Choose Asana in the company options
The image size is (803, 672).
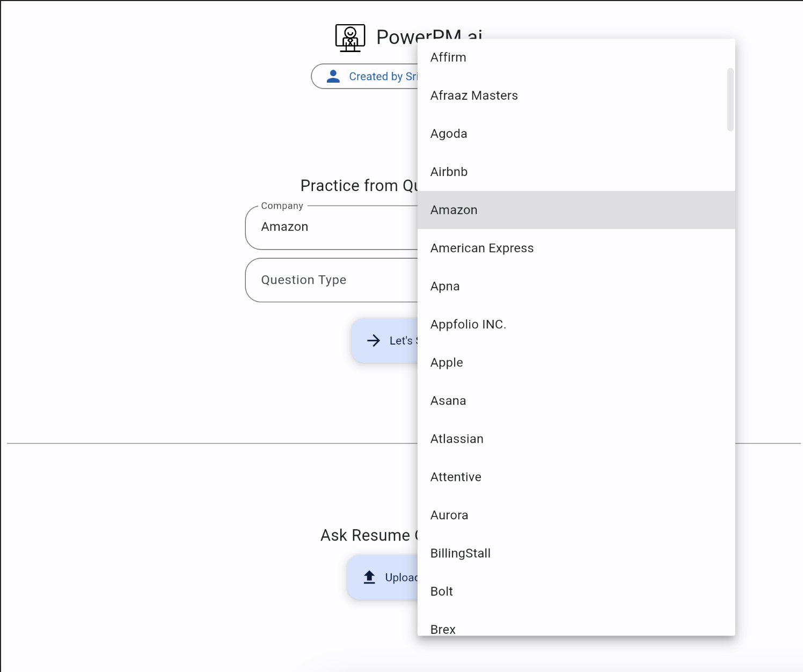pos(576,400)
